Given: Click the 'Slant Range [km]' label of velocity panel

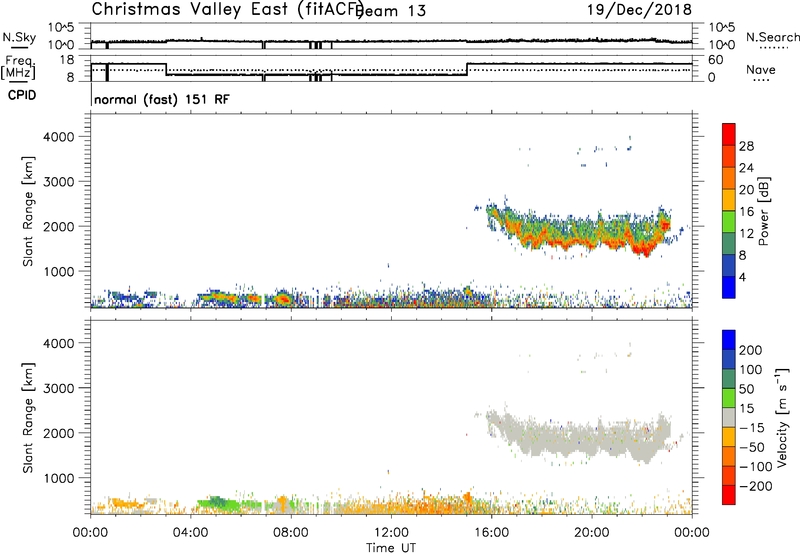Looking at the screenshot, I should click(28, 418).
